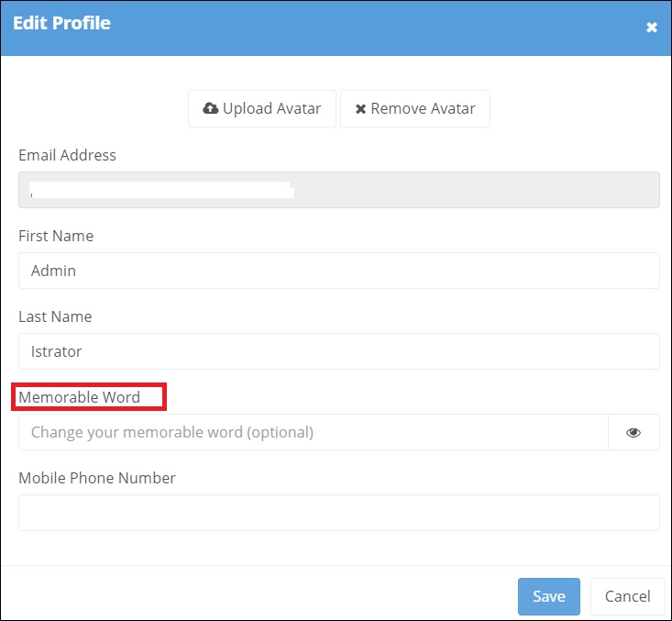
Task: Click the Edit Profile dialog title
Action: click(x=61, y=23)
